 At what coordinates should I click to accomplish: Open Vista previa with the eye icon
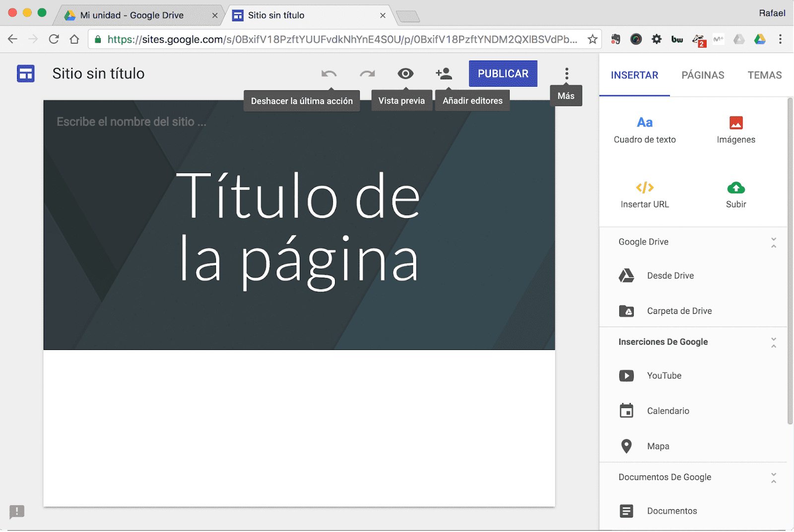[405, 73]
